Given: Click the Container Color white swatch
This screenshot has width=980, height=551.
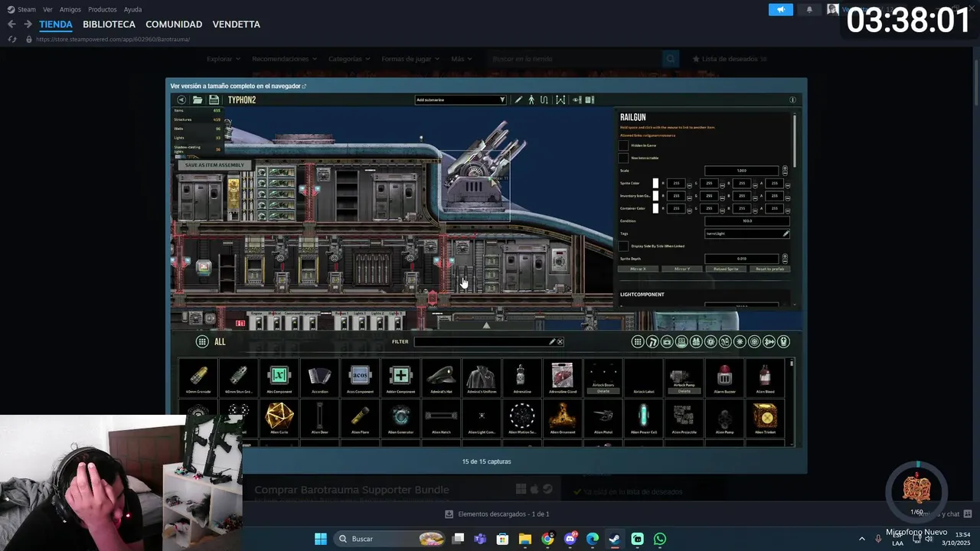Looking at the screenshot, I should pyautogui.click(x=655, y=208).
